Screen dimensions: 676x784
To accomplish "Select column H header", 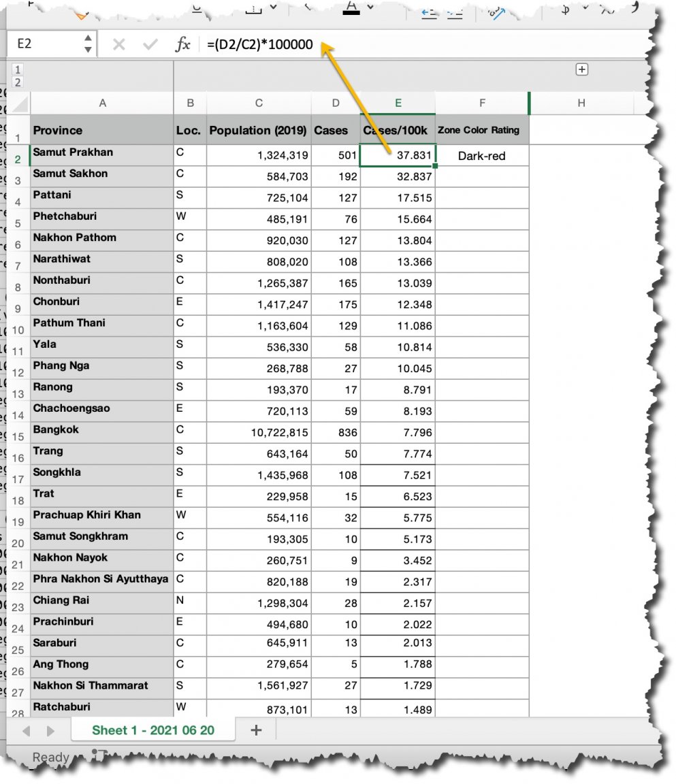I will [581, 103].
